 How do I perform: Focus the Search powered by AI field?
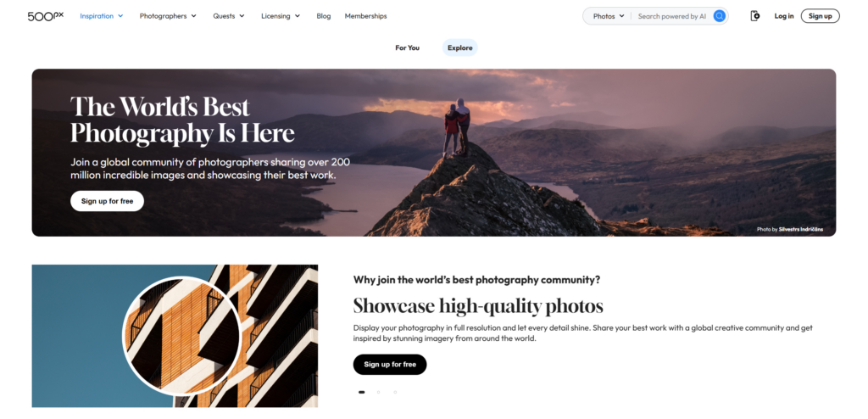[x=671, y=16]
